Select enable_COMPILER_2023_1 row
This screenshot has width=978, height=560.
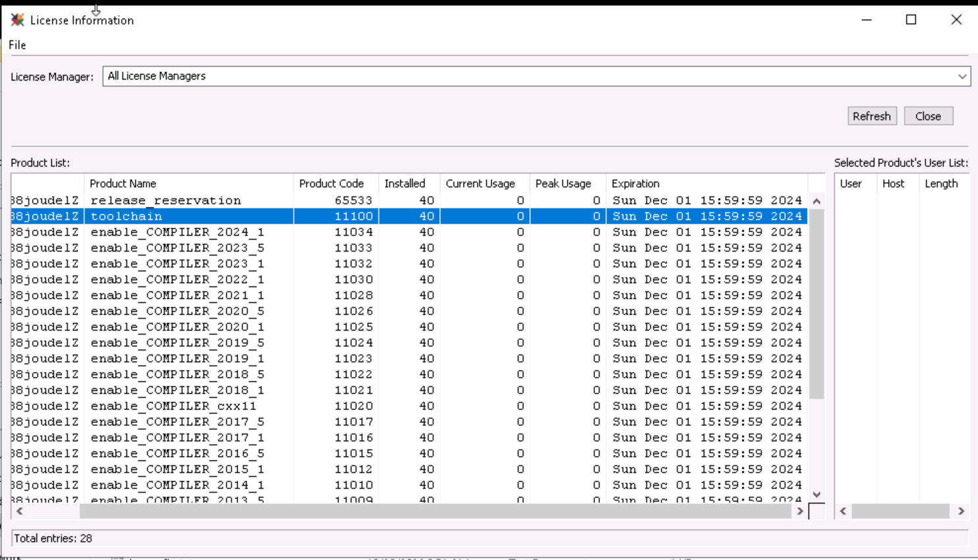tap(409, 264)
